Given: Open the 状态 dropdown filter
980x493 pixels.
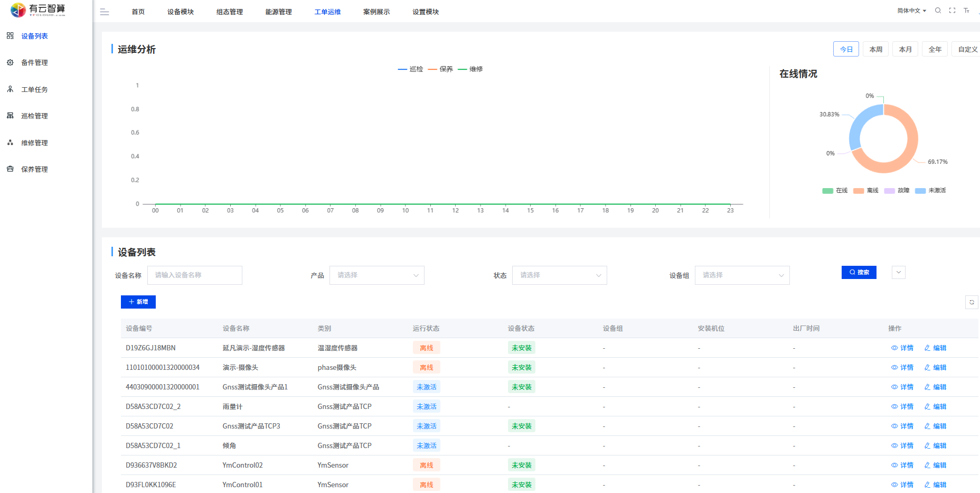Looking at the screenshot, I should coord(559,275).
